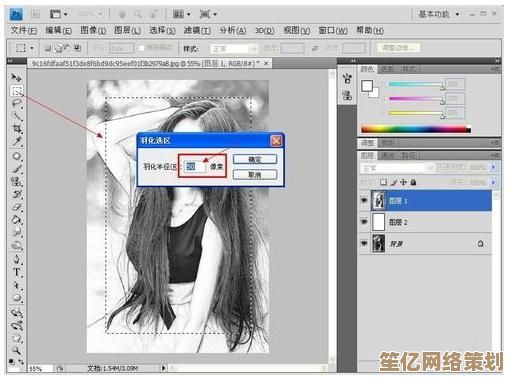This screenshot has height=380, width=510.
Task: Toggle the anti-alias checkbox in options bar
Action: click(141, 48)
